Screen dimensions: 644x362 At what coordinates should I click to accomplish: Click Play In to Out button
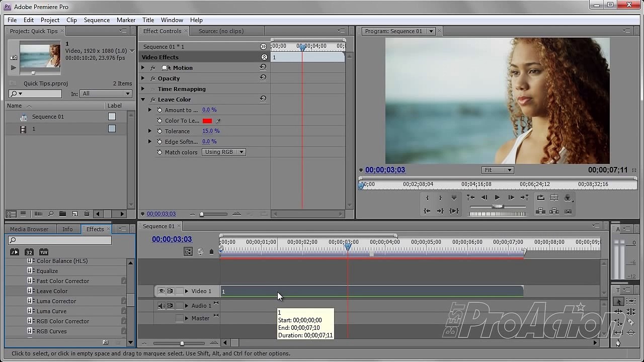[454, 211]
